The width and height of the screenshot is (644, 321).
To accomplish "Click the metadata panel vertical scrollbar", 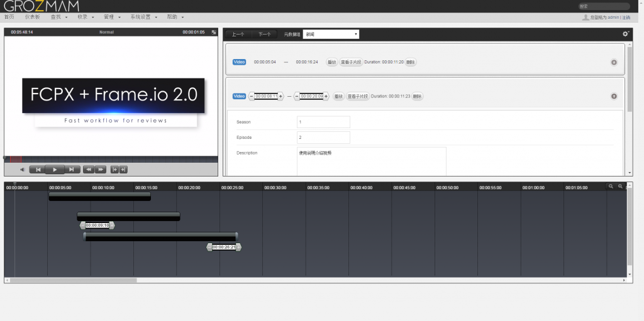I will [630, 79].
